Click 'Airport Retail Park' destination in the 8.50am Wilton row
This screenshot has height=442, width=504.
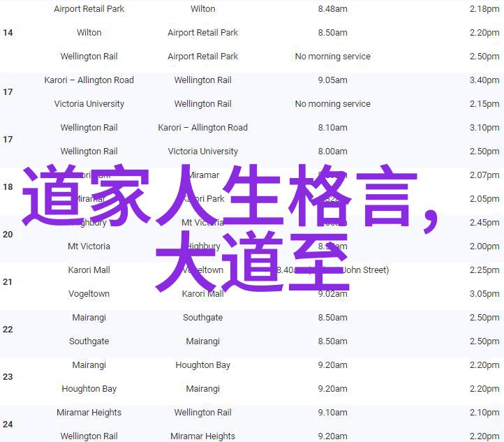click(x=203, y=32)
